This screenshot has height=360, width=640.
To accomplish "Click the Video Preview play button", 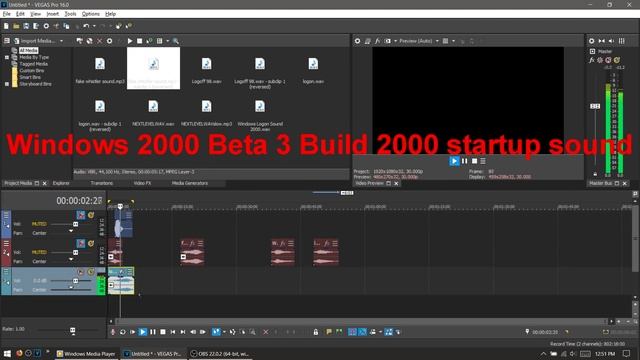I will pos(454,161).
